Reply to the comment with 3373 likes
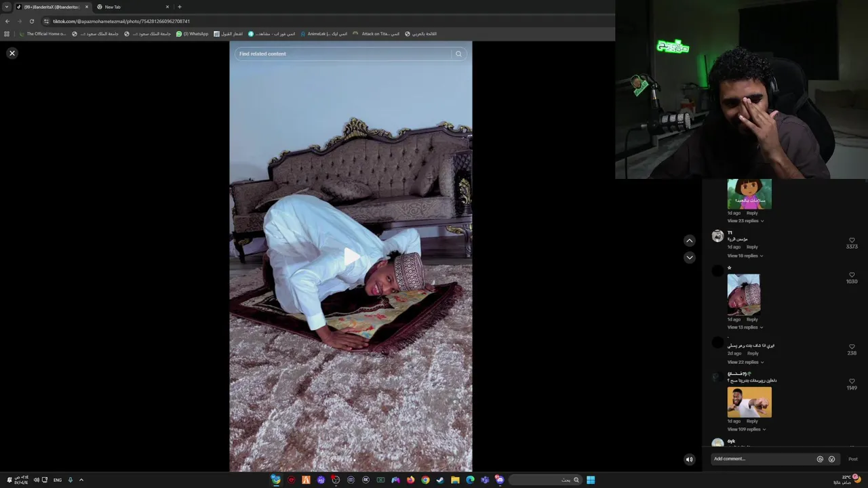868x488 pixels. pos(752,247)
